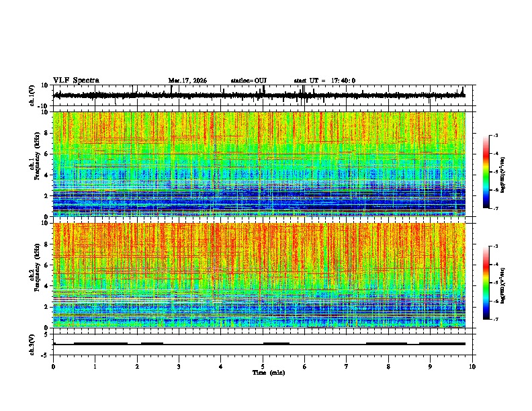532x411 pixels.
Task: Click the "-3" label atop ch.1 color scale
Action: [x=495, y=135]
